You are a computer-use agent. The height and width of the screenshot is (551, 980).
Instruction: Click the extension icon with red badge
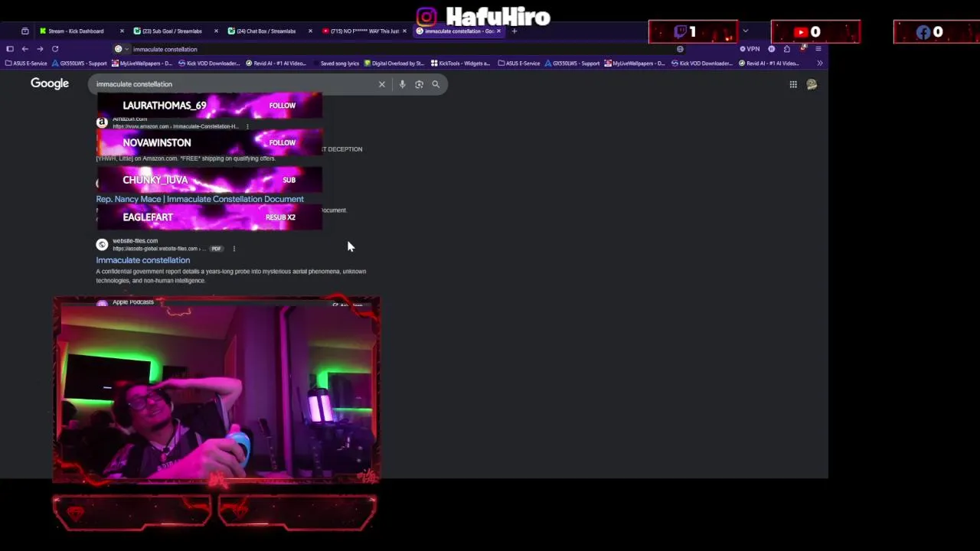click(802, 48)
